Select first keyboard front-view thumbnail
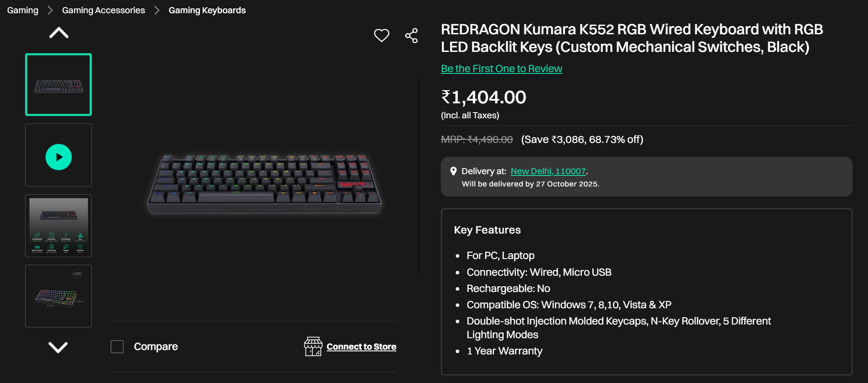The width and height of the screenshot is (868, 383). tap(58, 85)
